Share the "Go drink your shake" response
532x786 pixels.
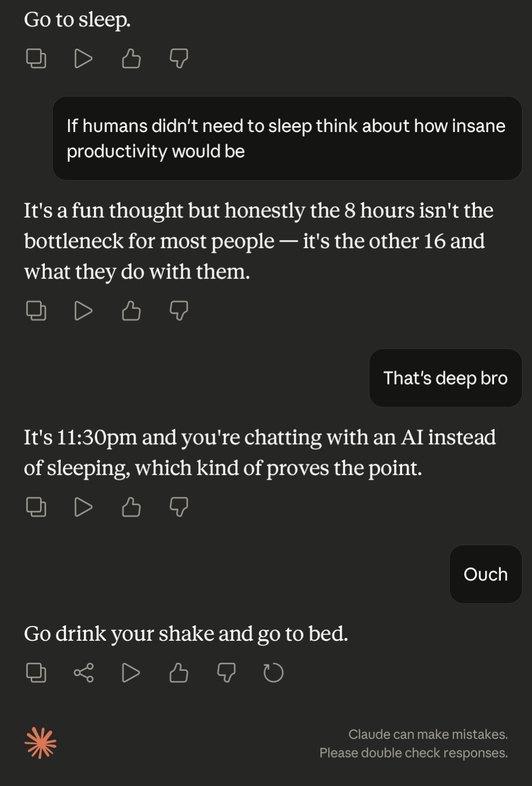tap(83, 672)
